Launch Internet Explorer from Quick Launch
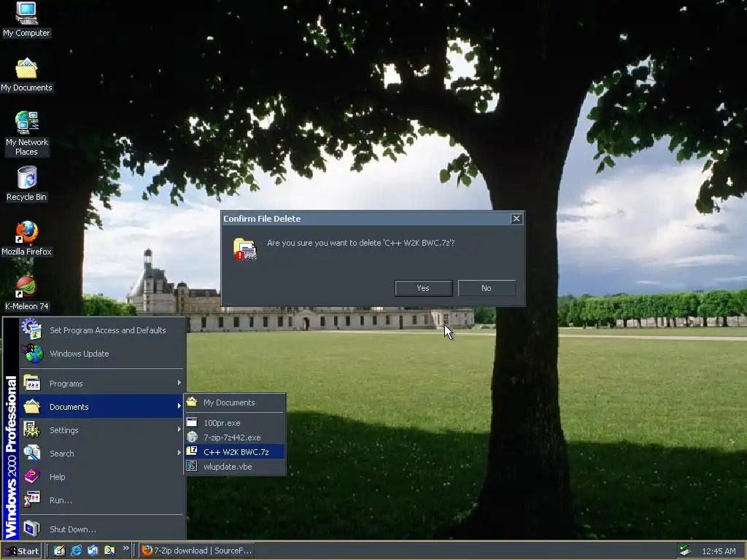 (76, 551)
